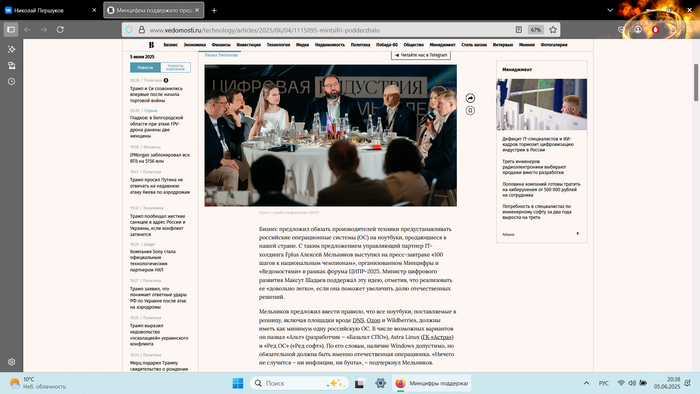Viewport: 700px width, 394px height.
Task: Close the Минцифры поддержало tab
Action: pos(197,10)
